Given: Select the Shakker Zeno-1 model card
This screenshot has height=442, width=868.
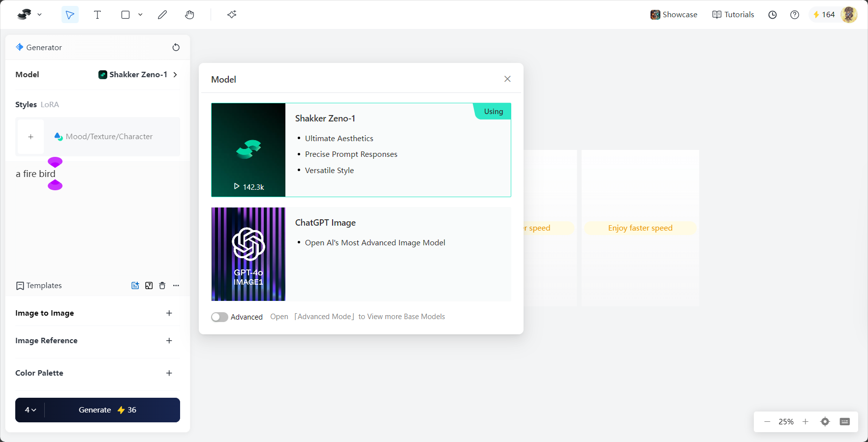Looking at the screenshot, I should point(361,150).
